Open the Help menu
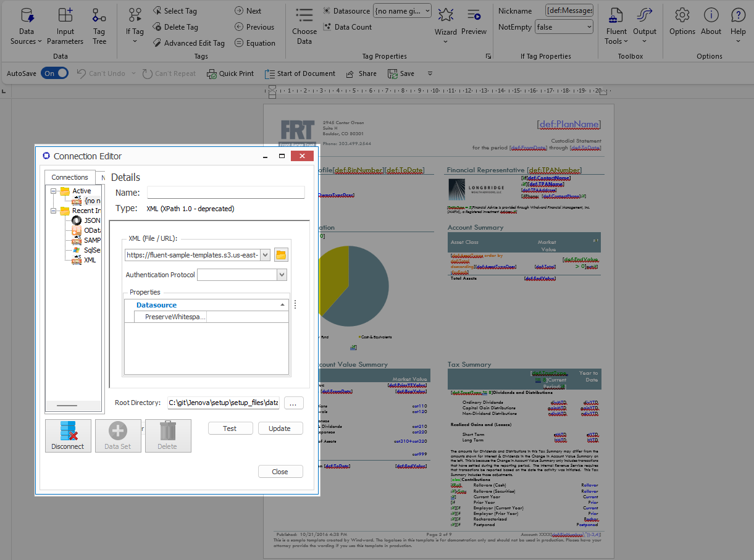The height and width of the screenshot is (560, 754). pos(739,26)
